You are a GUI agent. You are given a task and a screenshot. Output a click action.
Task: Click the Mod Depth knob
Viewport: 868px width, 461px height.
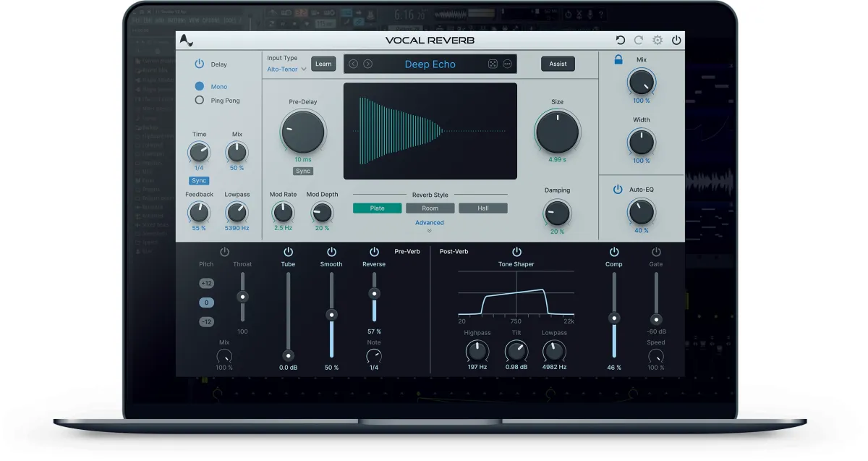point(322,212)
